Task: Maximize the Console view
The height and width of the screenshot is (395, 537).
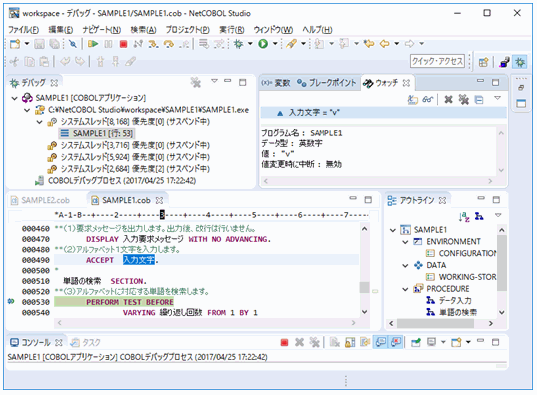Action: coord(496,342)
